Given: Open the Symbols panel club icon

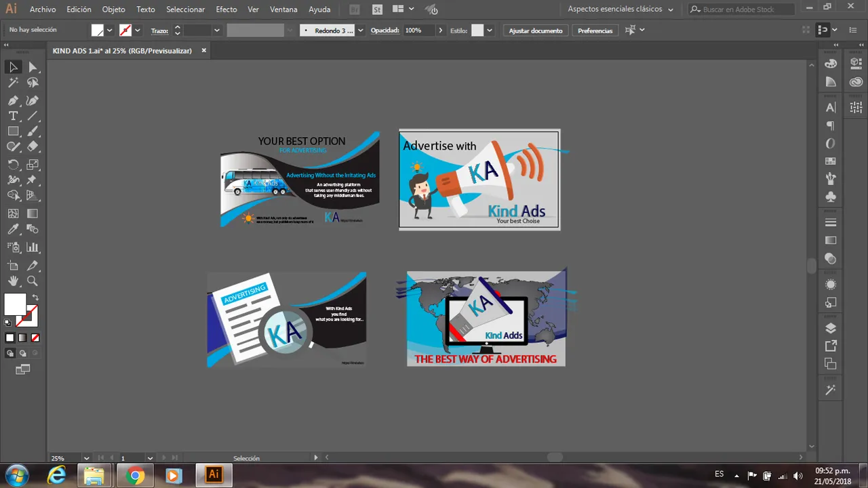Looking at the screenshot, I should coord(831,197).
